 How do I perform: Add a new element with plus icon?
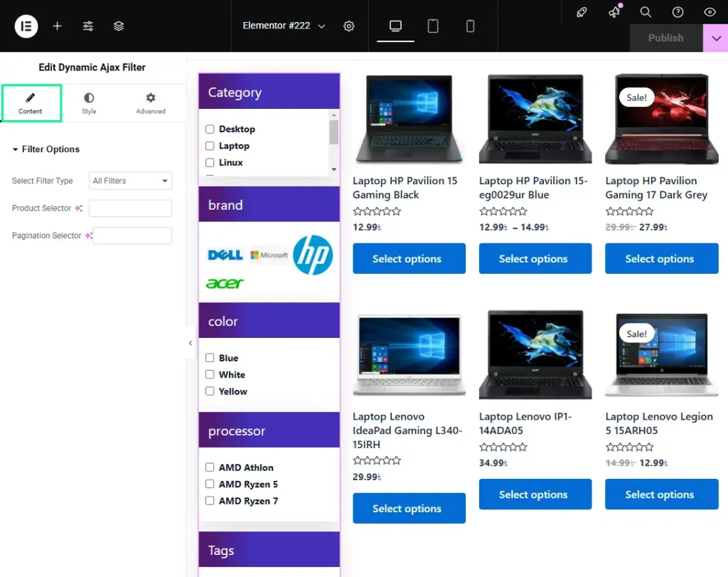(57, 26)
